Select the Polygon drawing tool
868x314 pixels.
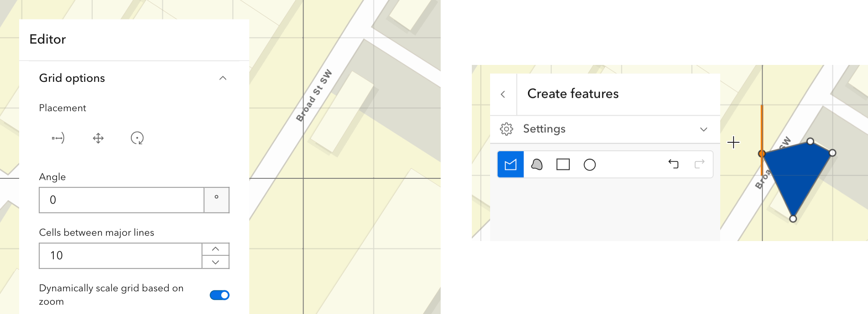point(511,164)
